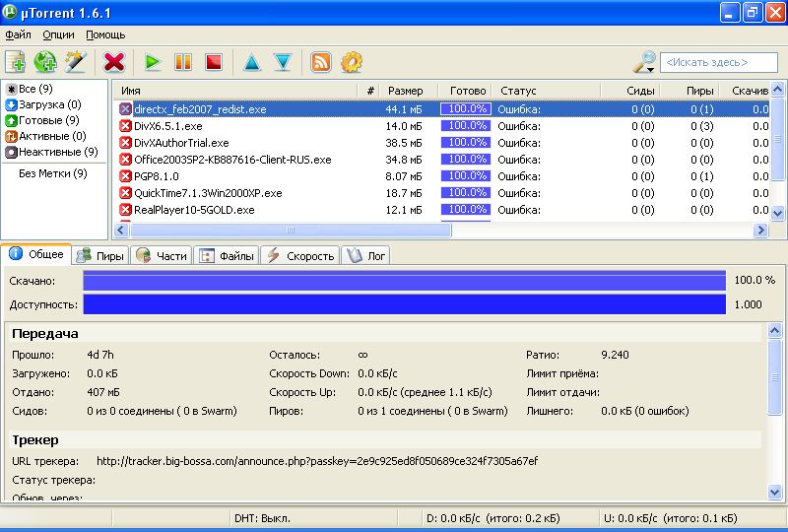Sort by Имя column header

(235, 91)
